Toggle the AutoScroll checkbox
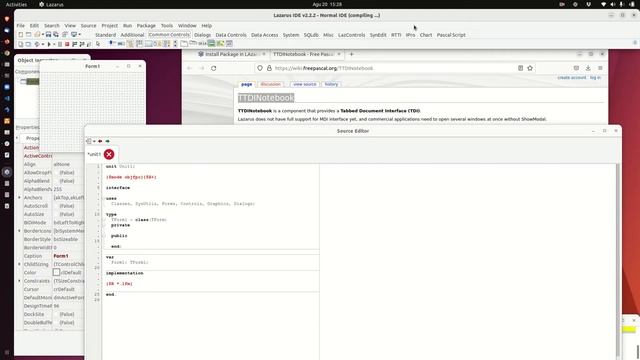Screen dimensions: 640x360 pyautogui.click(x=56, y=206)
